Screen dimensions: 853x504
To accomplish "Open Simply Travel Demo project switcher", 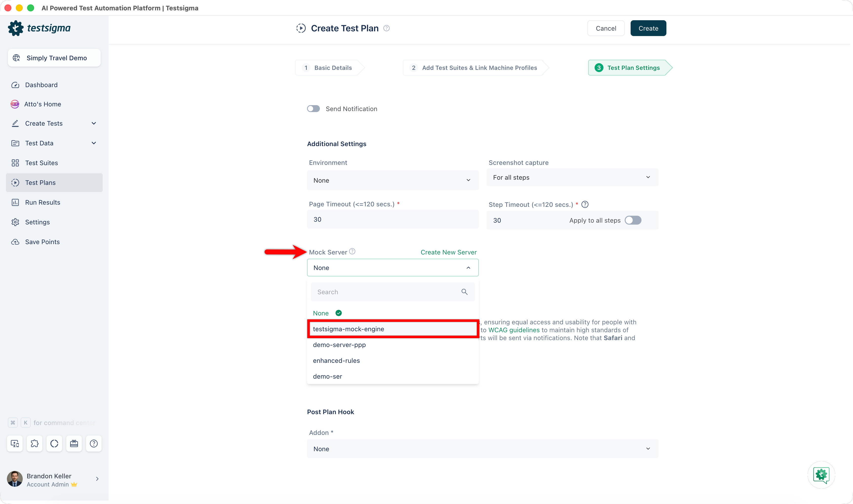I will [x=54, y=58].
